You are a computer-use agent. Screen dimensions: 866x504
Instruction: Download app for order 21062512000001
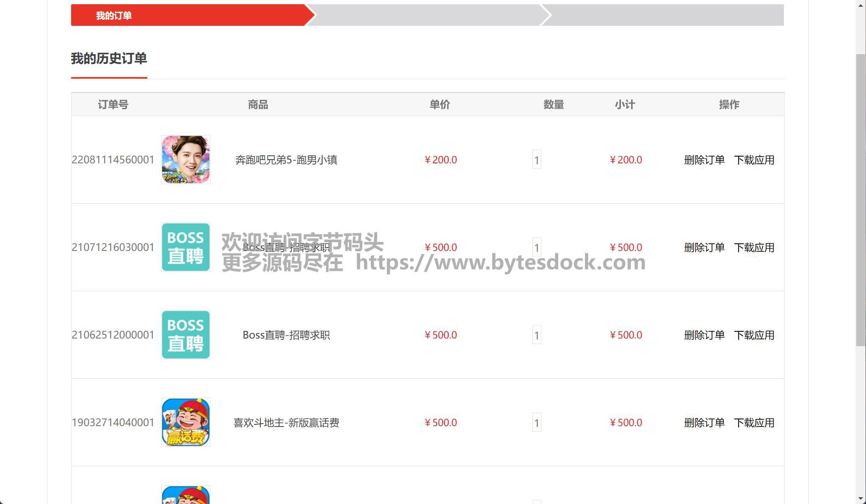point(754,335)
